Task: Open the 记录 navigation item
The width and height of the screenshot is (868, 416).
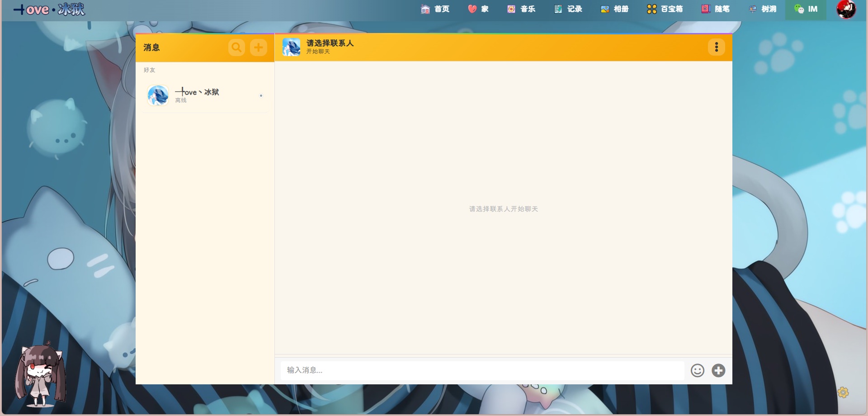Action: (568, 9)
